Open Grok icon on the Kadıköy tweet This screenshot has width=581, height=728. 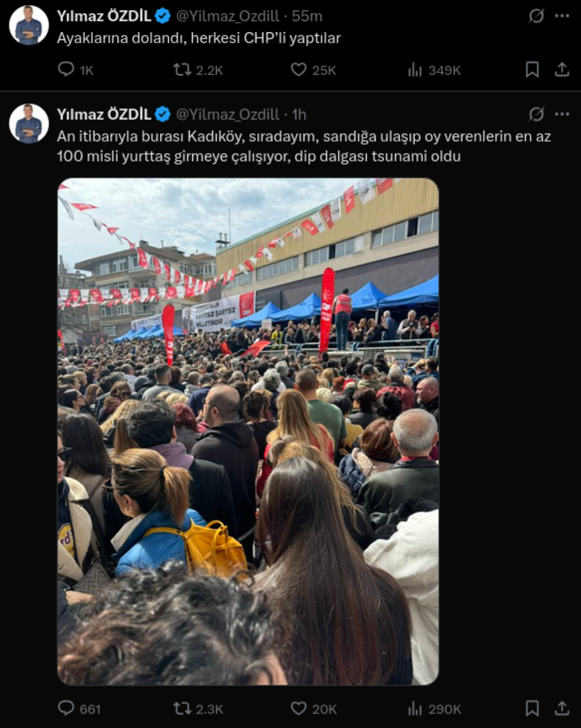click(536, 114)
